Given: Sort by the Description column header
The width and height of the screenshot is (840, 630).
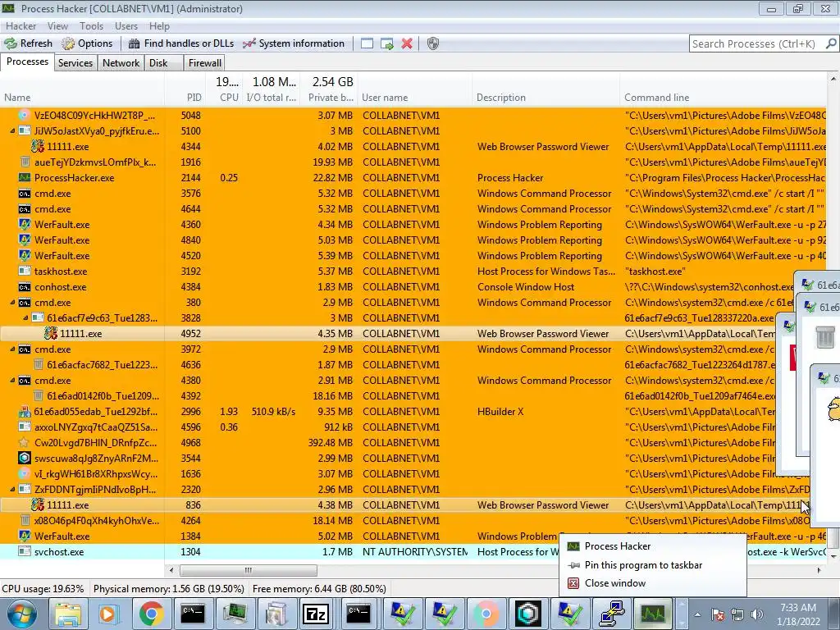Looking at the screenshot, I should [x=546, y=98].
